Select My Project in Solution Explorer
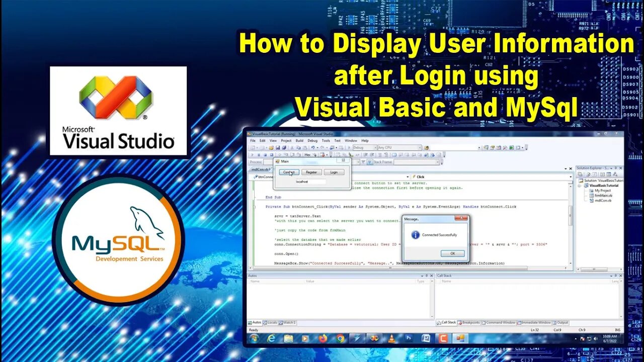 point(600,191)
